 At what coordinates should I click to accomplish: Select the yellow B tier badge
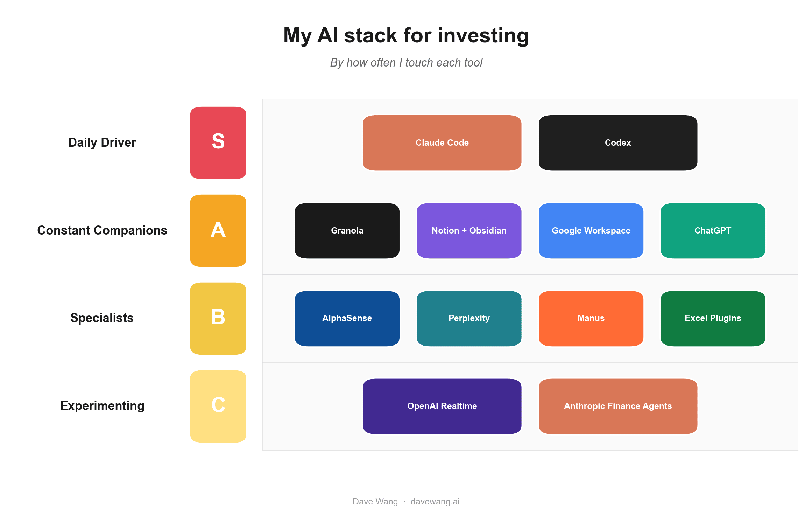[218, 319]
